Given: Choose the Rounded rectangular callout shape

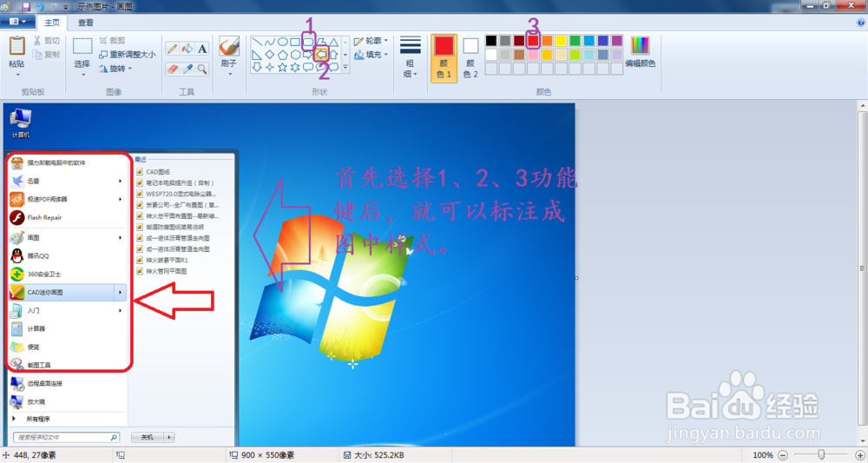Looking at the screenshot, I should point(308,67).
